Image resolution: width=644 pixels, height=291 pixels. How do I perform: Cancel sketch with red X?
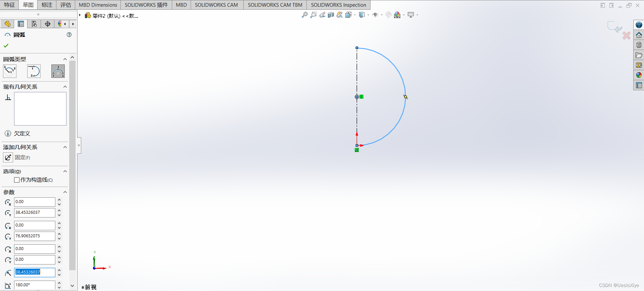[626, 36]
